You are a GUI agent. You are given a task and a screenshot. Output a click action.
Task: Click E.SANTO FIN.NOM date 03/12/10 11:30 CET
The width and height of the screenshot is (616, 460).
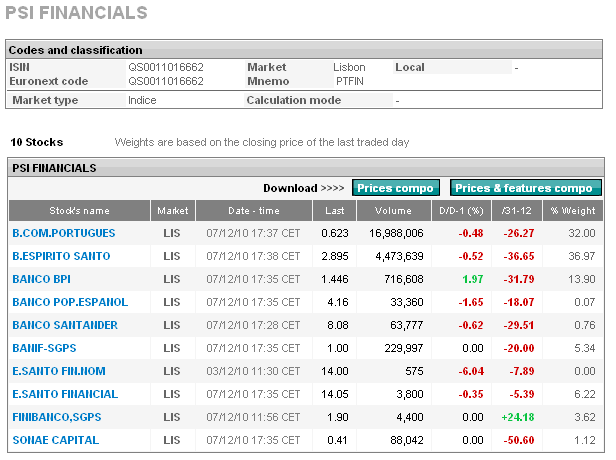tap(253, 371)
